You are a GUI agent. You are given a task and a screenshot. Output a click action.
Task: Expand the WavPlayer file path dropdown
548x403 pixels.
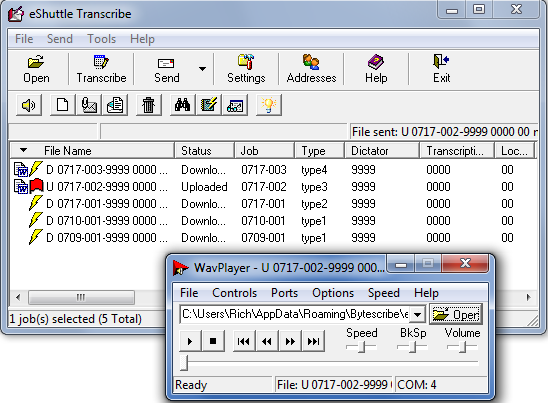pos(417,315)
